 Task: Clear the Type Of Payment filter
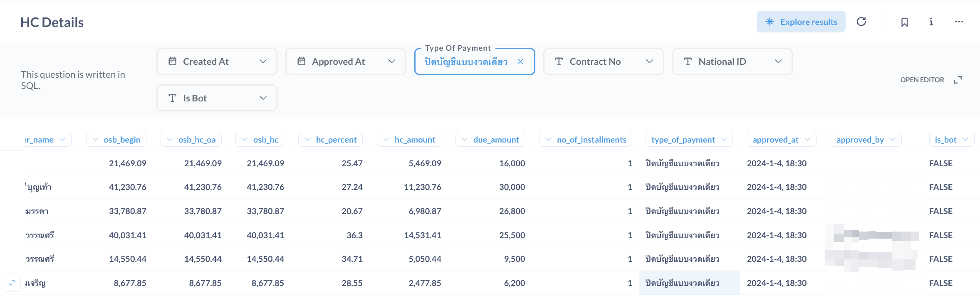pos(520,62)
